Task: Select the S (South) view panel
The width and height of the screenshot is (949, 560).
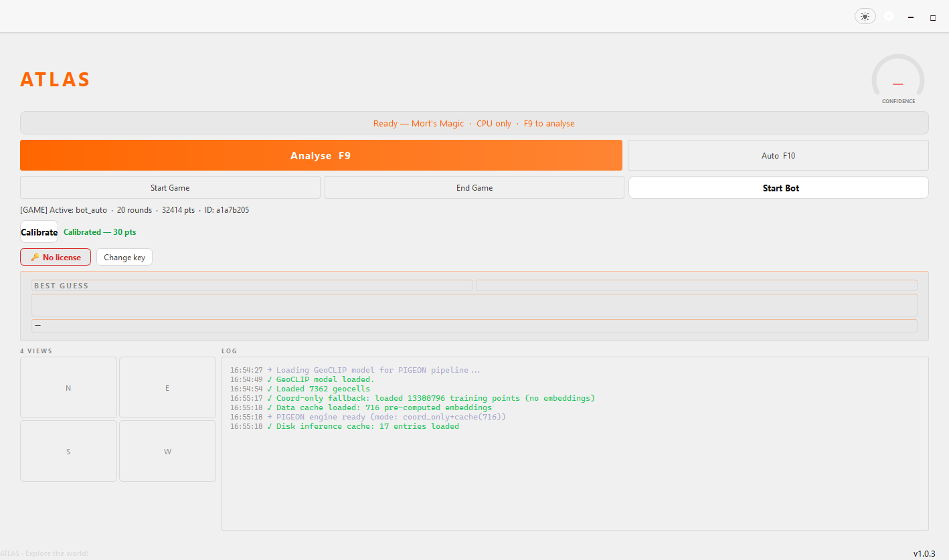Action: click(68, 451)
